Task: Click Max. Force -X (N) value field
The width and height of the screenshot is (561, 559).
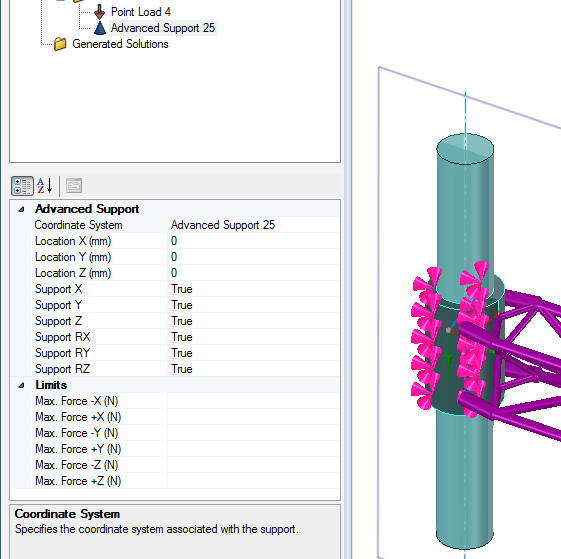Action: point(253,401)
